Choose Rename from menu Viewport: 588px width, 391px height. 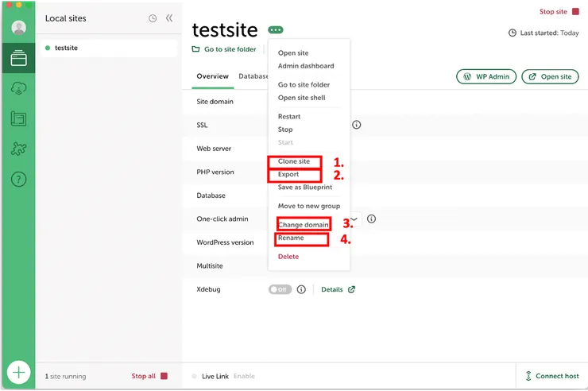(291, 238)
